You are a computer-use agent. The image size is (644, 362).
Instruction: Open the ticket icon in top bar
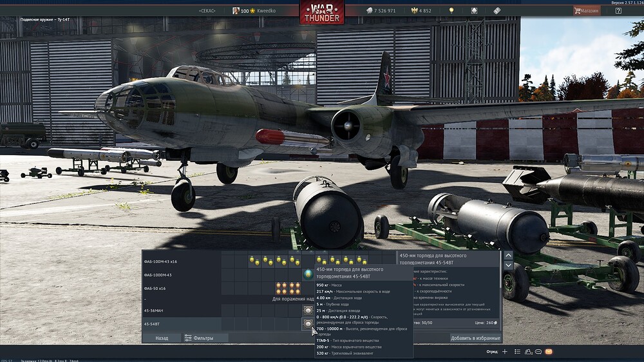coord(497,11)
